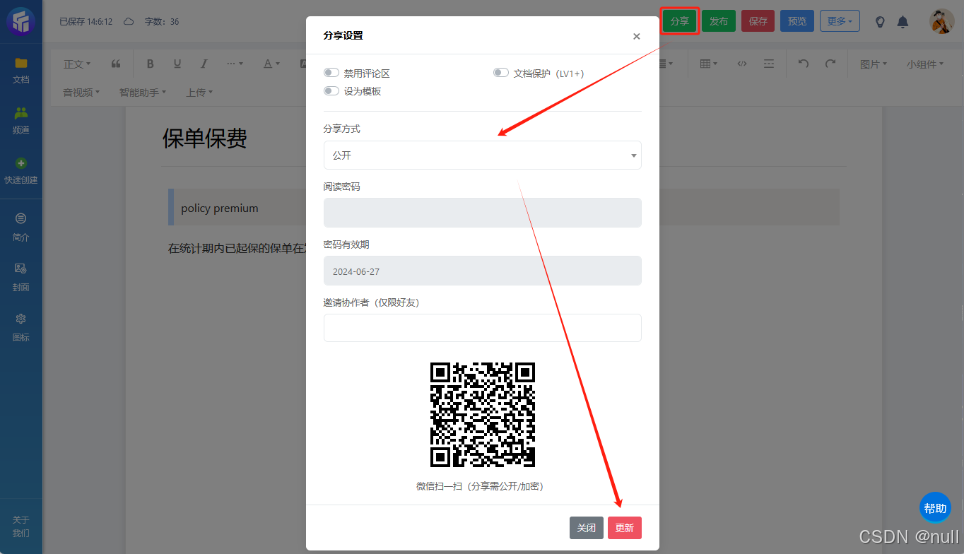Click the document title 保单保费

205,138
